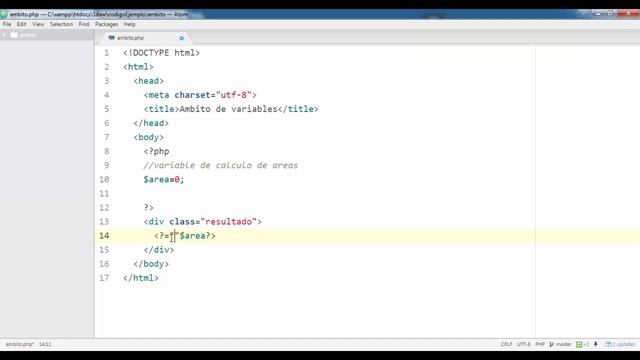Click the "?>" closing tag on line 12
The image size is (640, 360).
click(149, 208)
